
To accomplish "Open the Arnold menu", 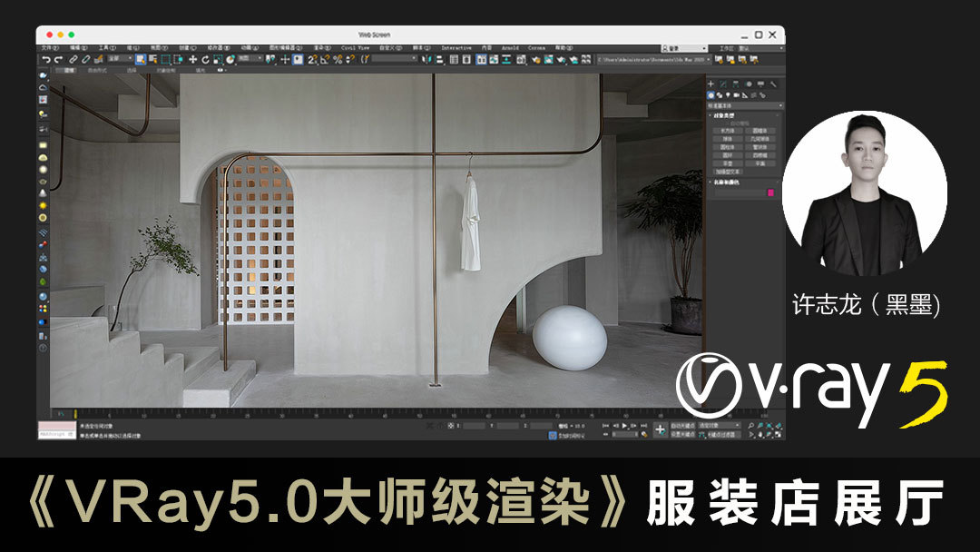I will 513,47.
